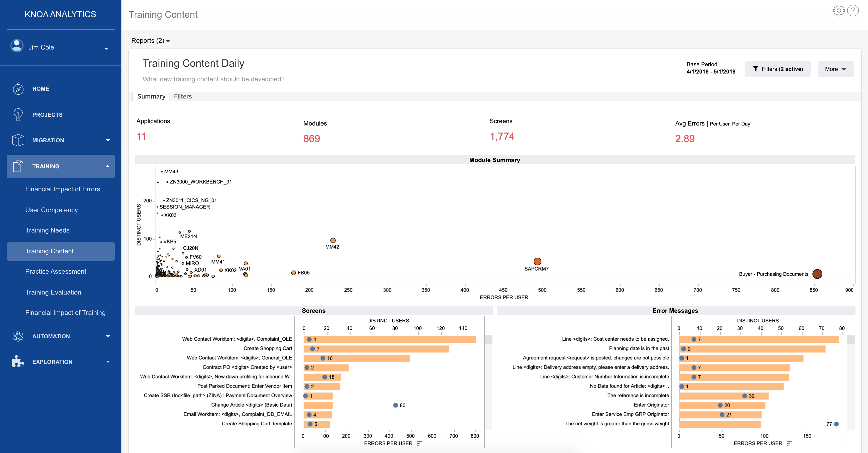This screenshot has height=453, width=868.
Task: Collapse the Training section arrow
Action: click(108, 166)
